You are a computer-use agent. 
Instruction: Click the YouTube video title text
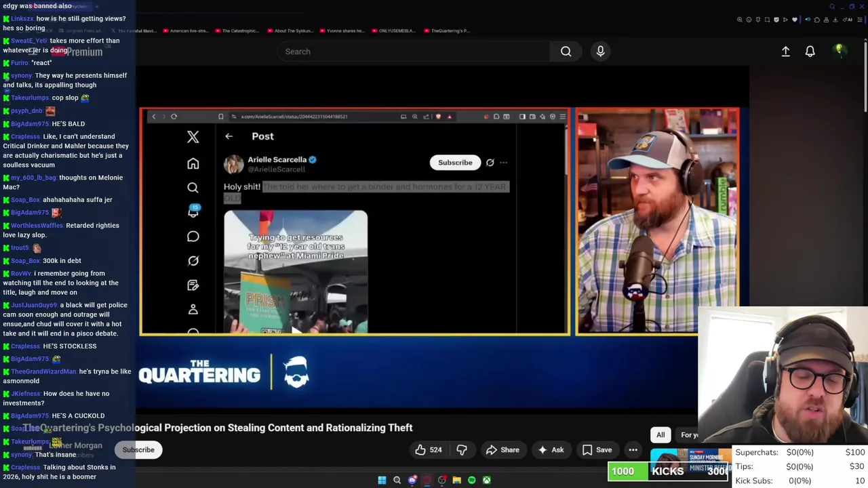tap(218, 428)
